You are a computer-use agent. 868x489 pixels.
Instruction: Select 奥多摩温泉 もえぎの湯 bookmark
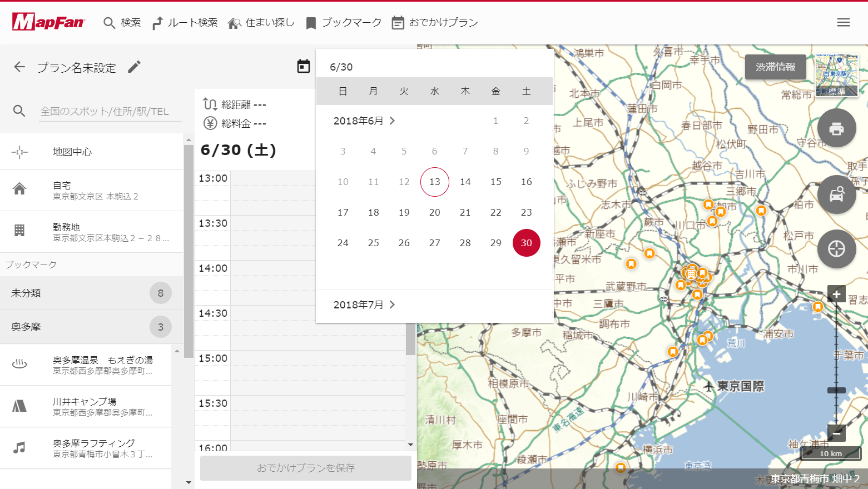pyautogui.click(x=86, y=365)
